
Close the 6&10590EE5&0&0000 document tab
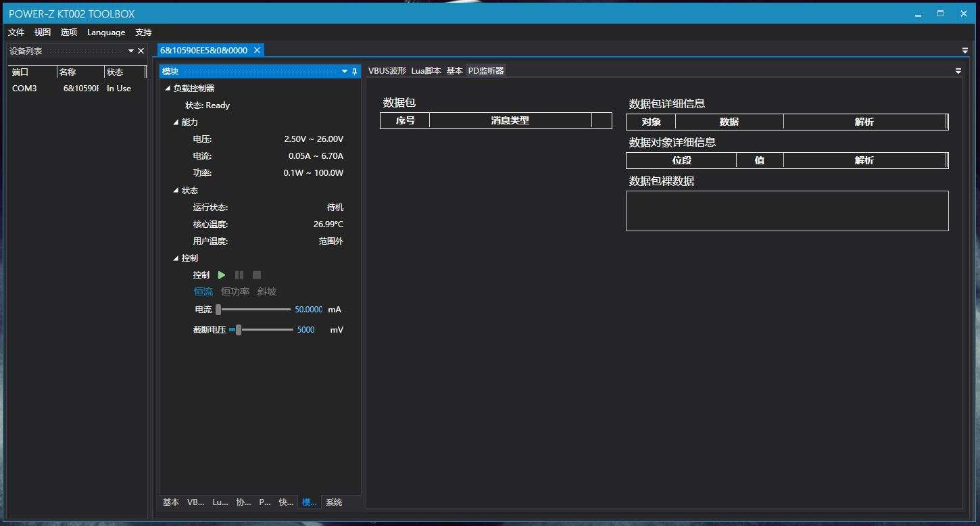tap(257, 50)
